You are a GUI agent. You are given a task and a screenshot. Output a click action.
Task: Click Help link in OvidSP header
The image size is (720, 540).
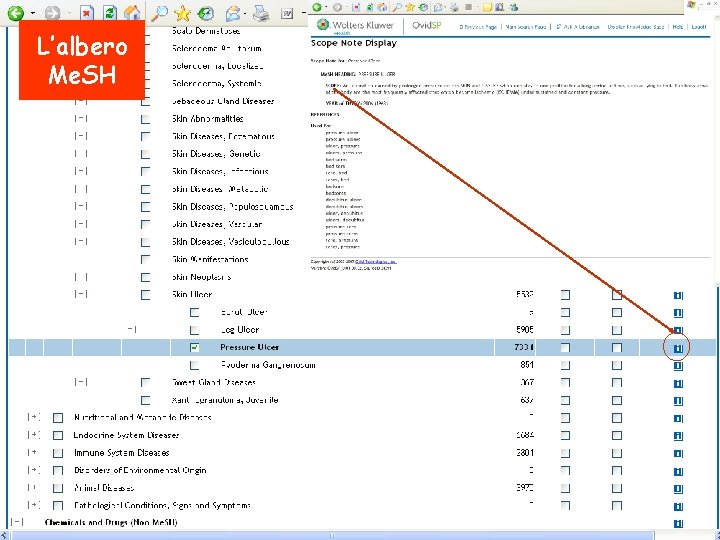point(677,27)
